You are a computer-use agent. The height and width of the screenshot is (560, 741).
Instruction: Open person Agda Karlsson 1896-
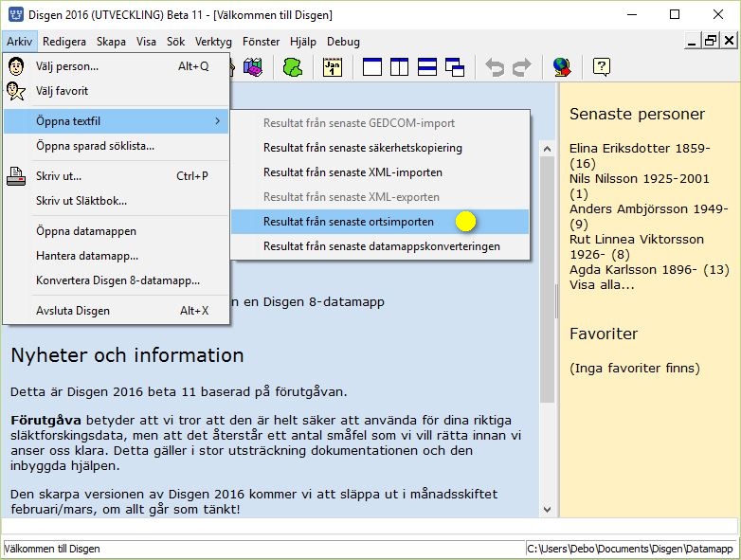pos(649,269)
